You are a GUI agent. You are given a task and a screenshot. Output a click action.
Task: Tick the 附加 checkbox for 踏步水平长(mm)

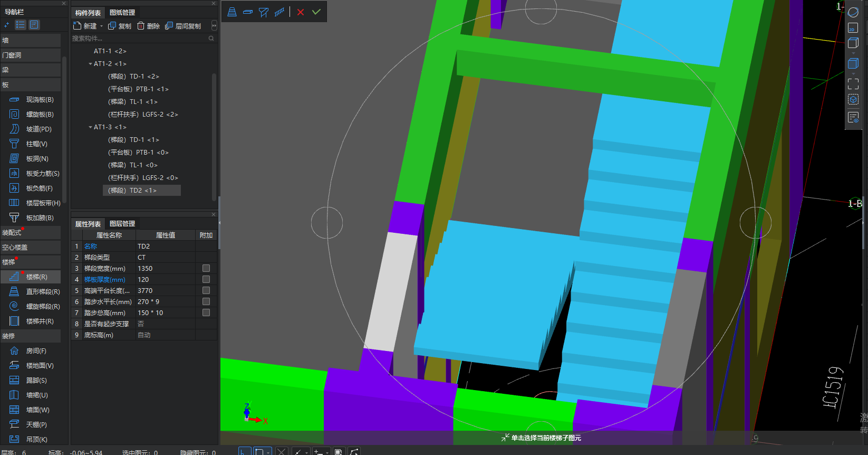(206, 301)
